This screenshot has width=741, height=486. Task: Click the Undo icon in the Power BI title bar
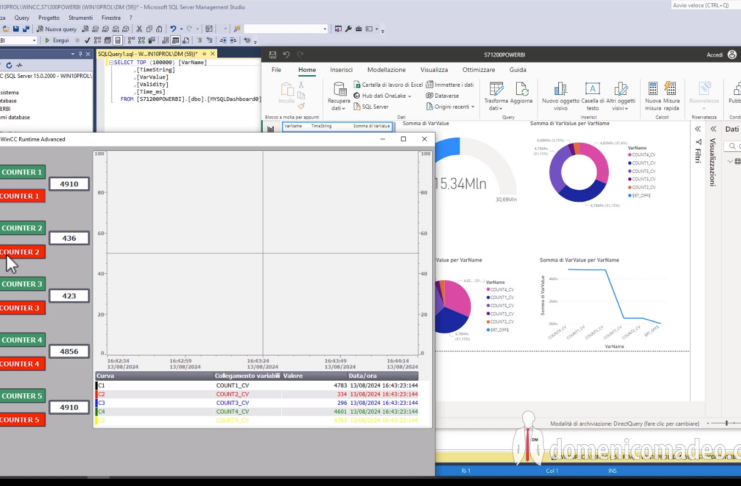286,54
